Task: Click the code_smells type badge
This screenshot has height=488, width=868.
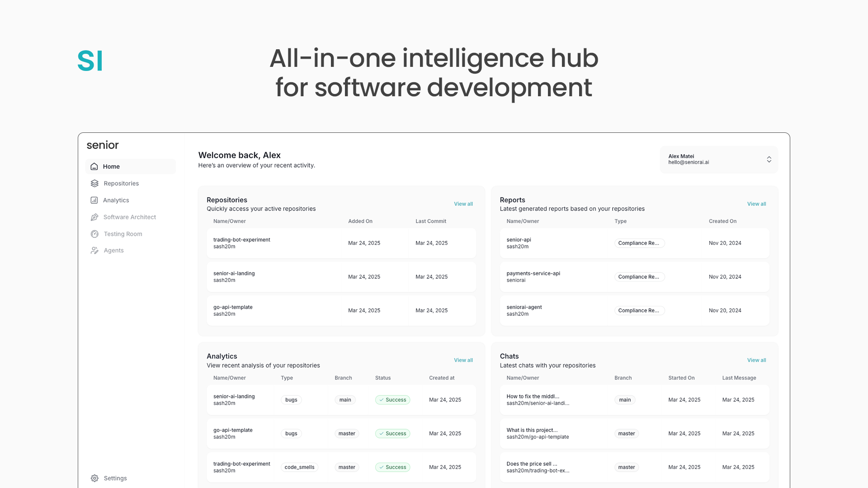Action: 299,467
